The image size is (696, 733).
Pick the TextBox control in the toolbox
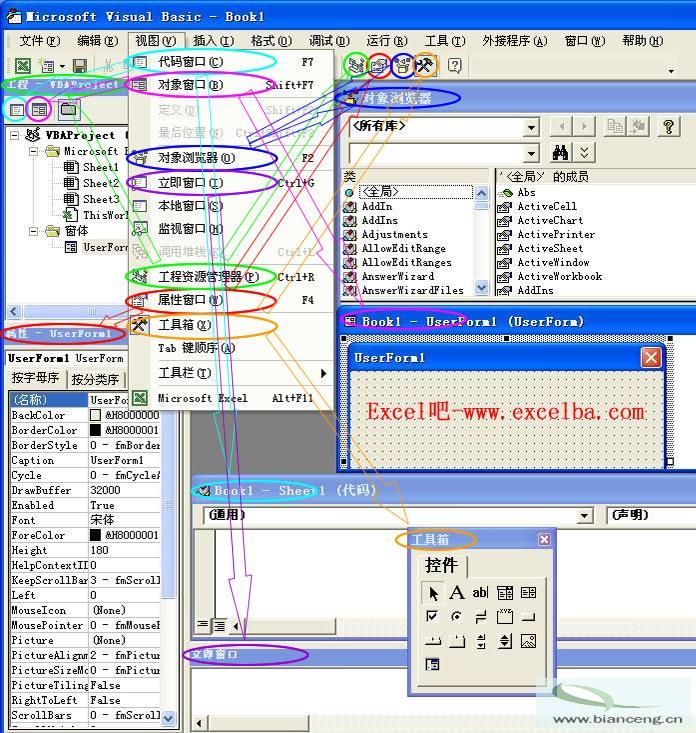coord(480,593)
